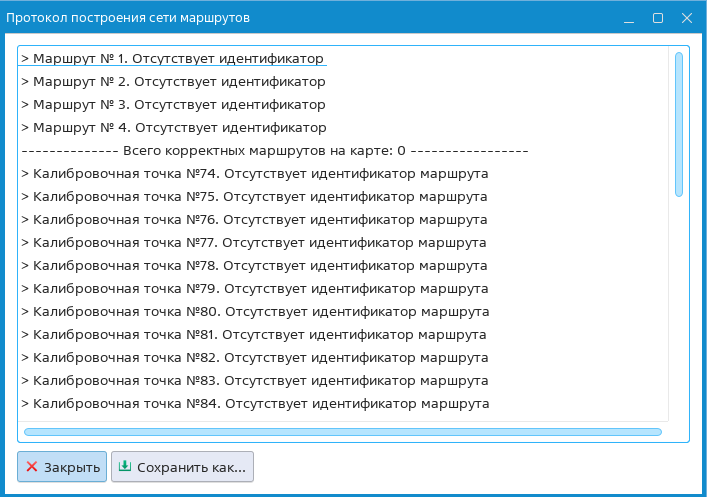707x497 pixels.
Task: Click the green save icon on Сохранить как
Action: click(x=125, y=466)
